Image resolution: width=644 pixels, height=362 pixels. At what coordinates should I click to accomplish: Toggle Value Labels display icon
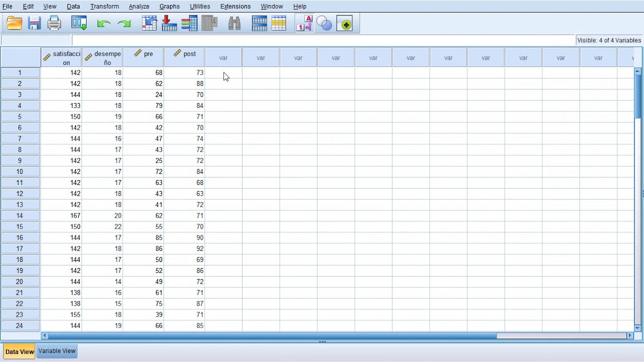coord(304,23)
